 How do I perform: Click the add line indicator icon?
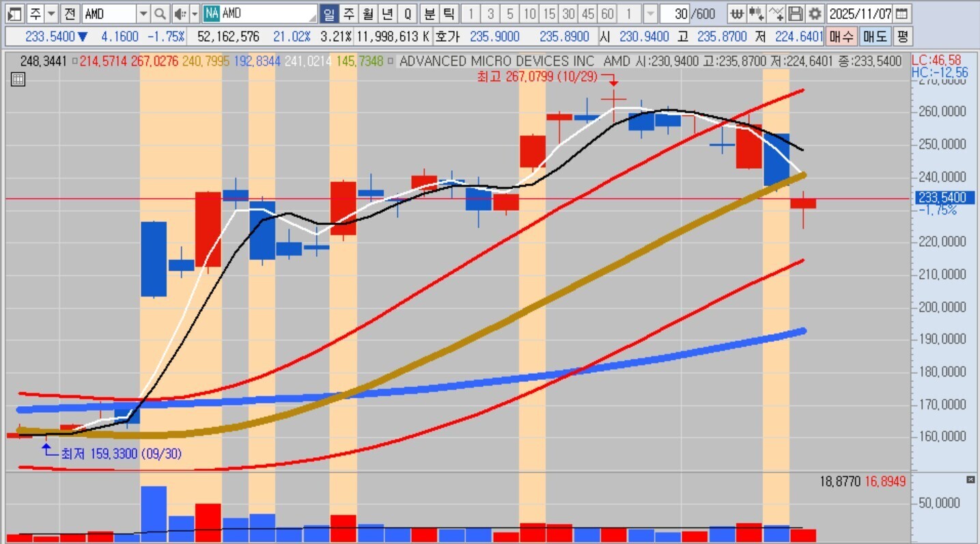point(776,13)
